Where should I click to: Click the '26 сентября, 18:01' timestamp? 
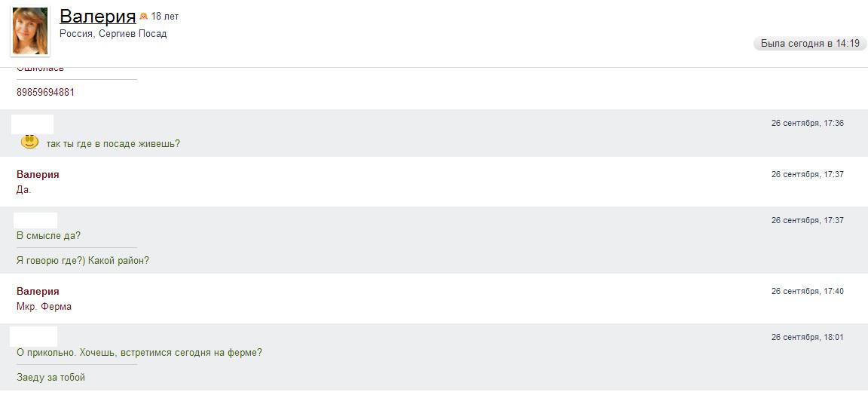807,337
